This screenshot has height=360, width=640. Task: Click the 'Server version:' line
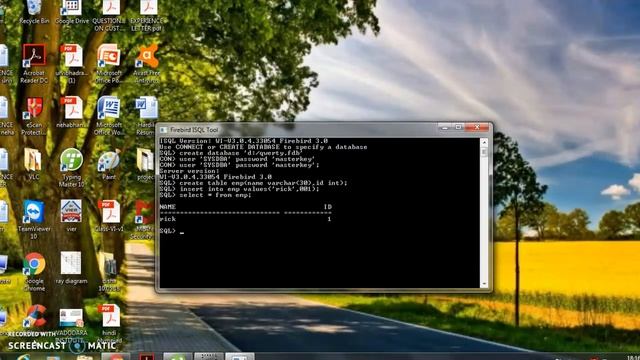[189, 171]
